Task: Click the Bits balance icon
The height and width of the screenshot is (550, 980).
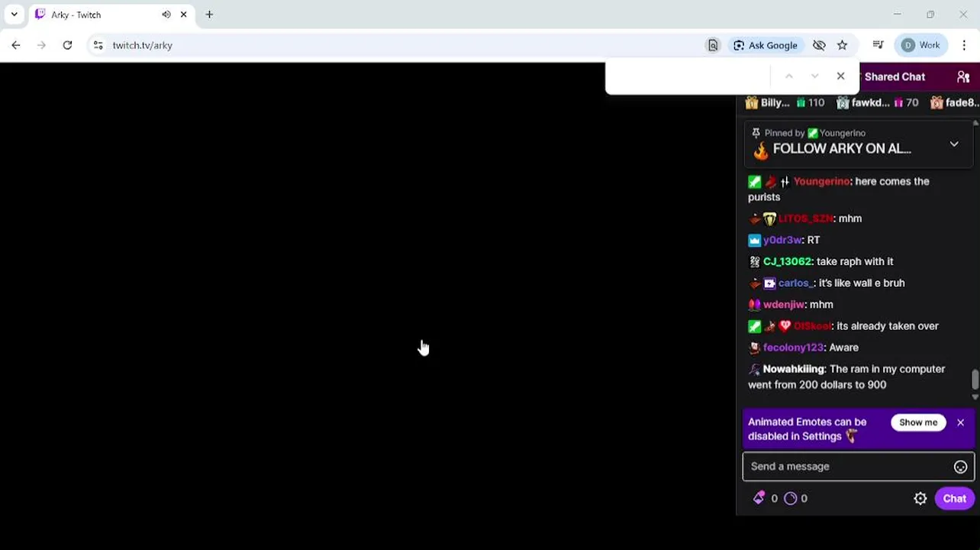Action: [x=759, y=498]
